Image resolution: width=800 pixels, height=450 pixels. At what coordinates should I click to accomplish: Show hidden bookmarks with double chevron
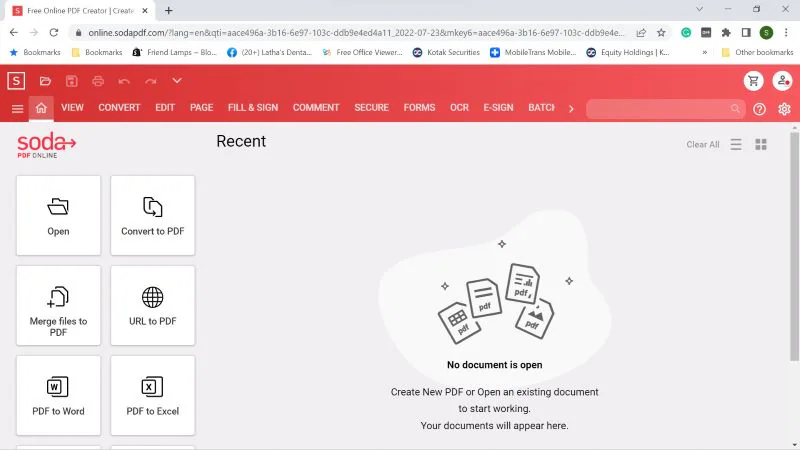[x=705, y=52]
